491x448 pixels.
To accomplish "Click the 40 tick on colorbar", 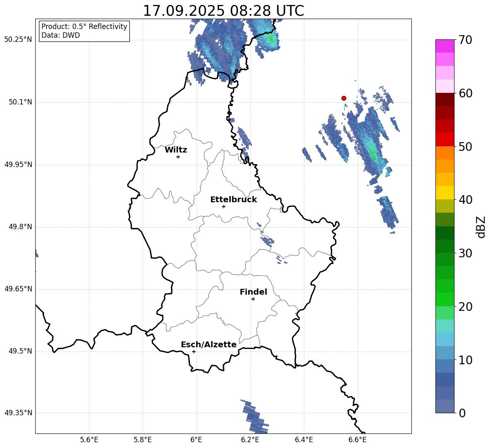I will pos(465,200).
